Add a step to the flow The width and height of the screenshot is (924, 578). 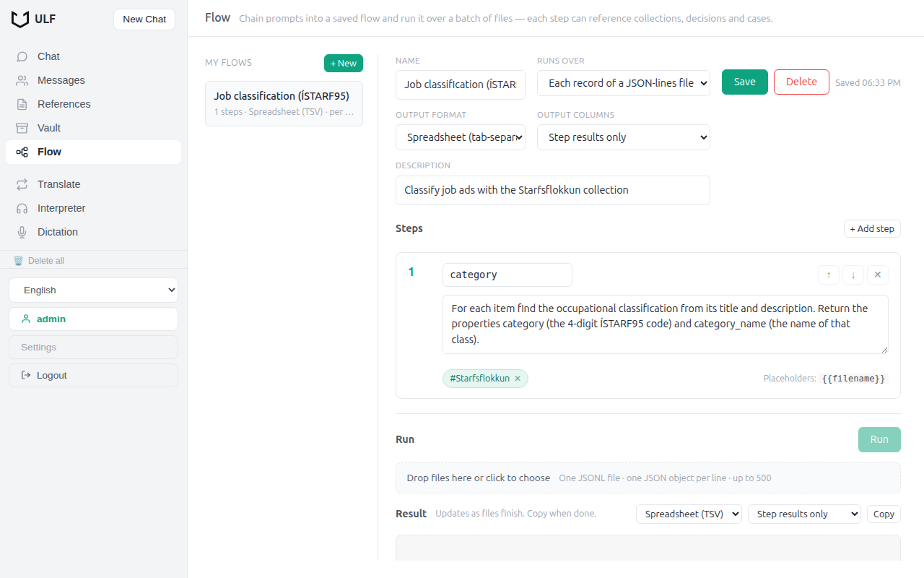(872, 229)
